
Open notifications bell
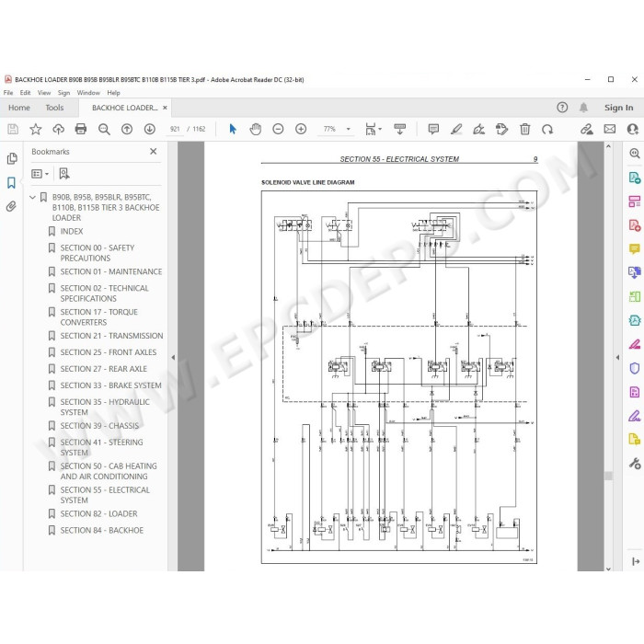[x=583, y=108]
